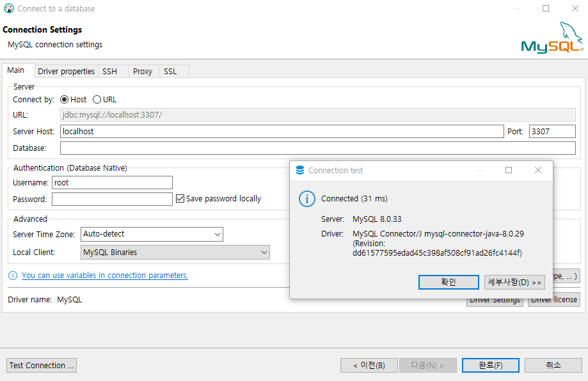This screenshot has width=588, height=381.
Task: Maximize the Connection test dialog
Action: pyautogui.click(x=509, y=170)
